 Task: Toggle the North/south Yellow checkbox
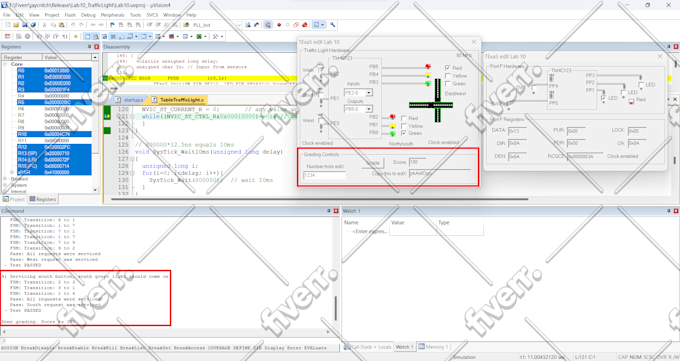pyautogui.click(x=404, y=126)
